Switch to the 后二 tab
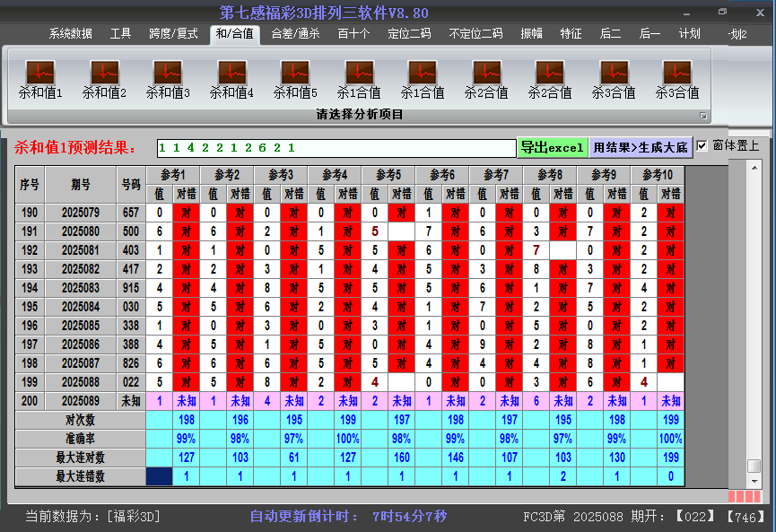776x532 pixels. 610,34
